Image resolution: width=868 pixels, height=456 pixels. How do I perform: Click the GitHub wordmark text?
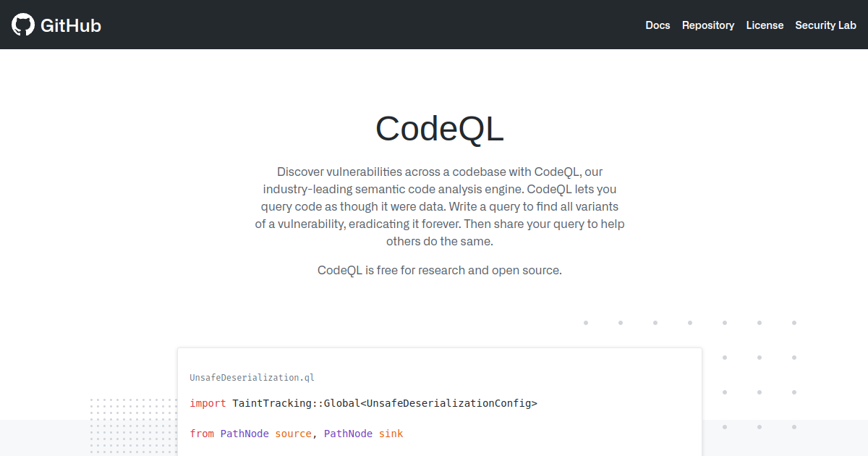click(x=71, y=25)
